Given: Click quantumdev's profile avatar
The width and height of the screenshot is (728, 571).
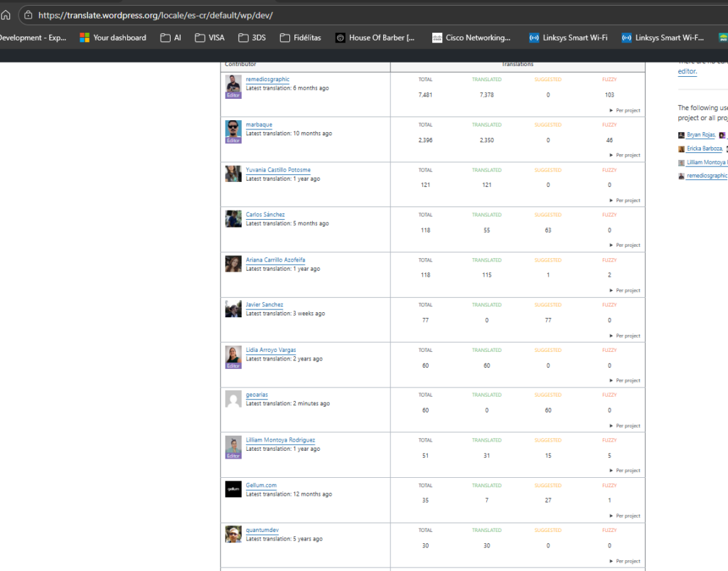Looking at the screenshot, I should 233,534.
